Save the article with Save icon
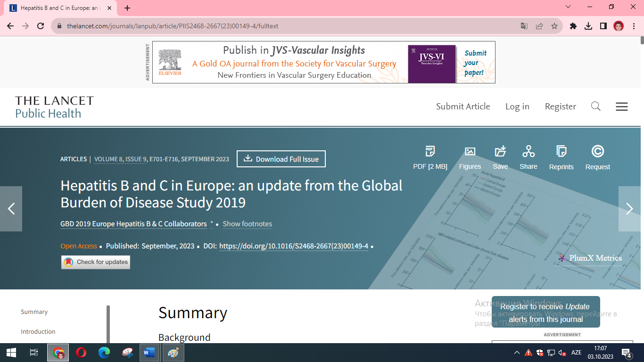The width and height of the screenshot is (644, 362). tap(500, 152)
